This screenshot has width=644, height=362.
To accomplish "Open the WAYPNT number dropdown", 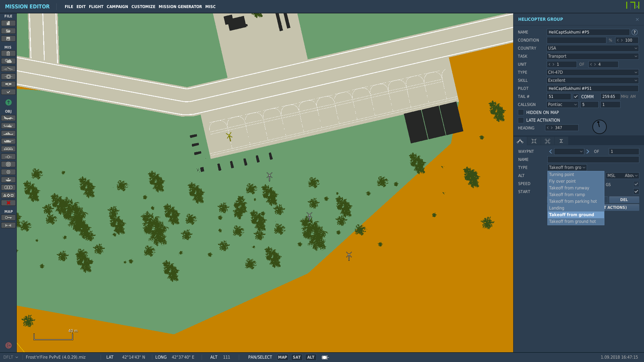I will coord(569,152).
